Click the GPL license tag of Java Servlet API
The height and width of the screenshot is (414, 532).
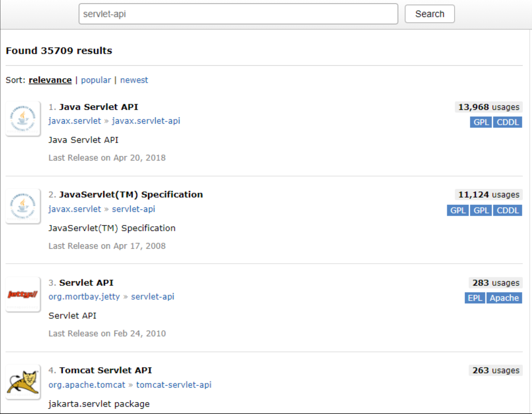coord(481,122)
